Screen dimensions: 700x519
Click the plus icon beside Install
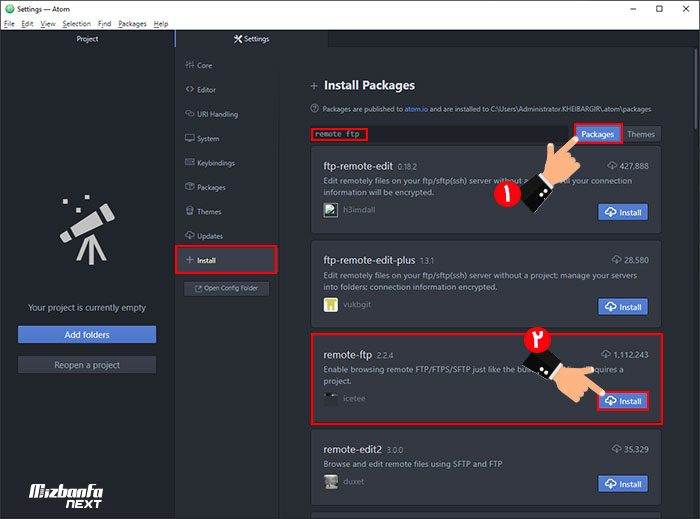(x=190, y=260)
